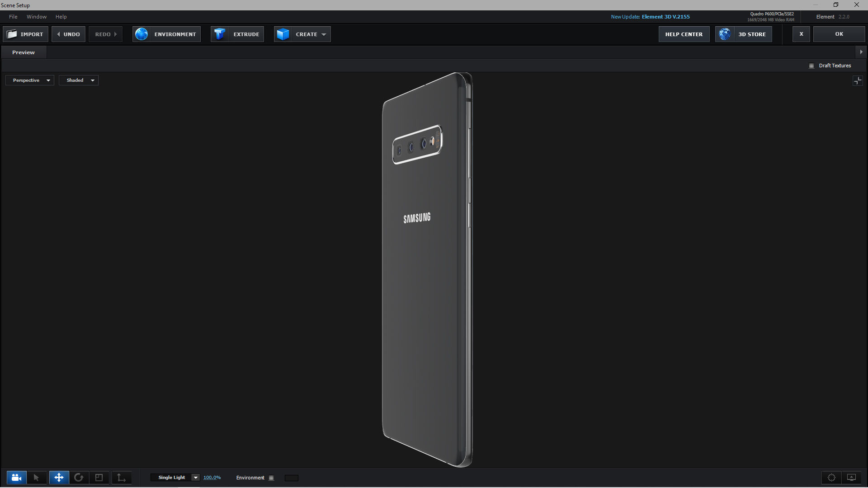
Task: Toggle the viewport split icon
Action: point(858,81)
